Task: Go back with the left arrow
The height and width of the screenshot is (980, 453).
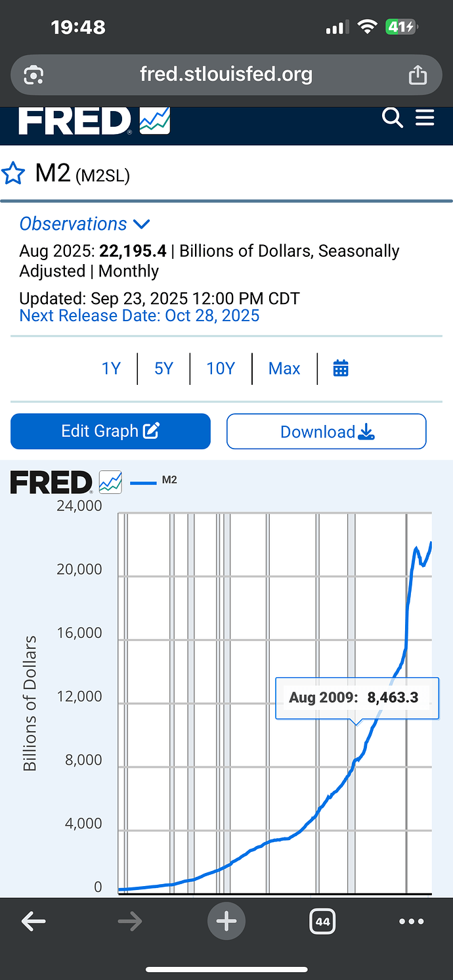Action: point(33,922)
